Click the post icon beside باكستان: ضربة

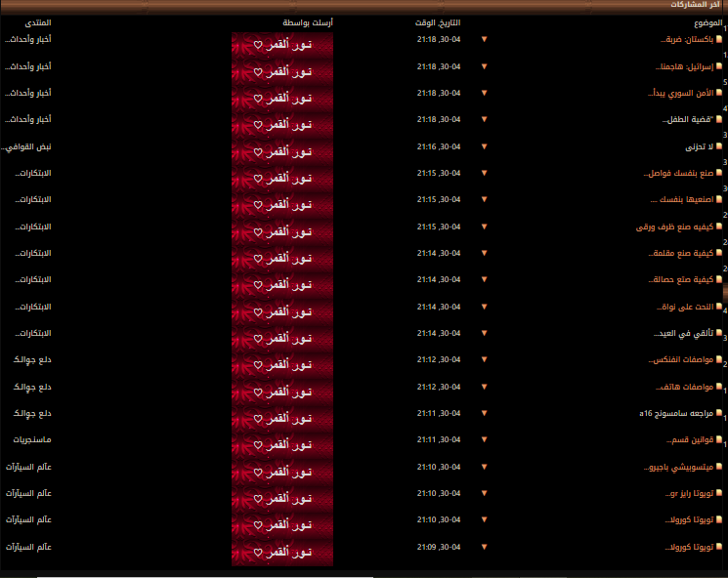[x=719, y=39]
